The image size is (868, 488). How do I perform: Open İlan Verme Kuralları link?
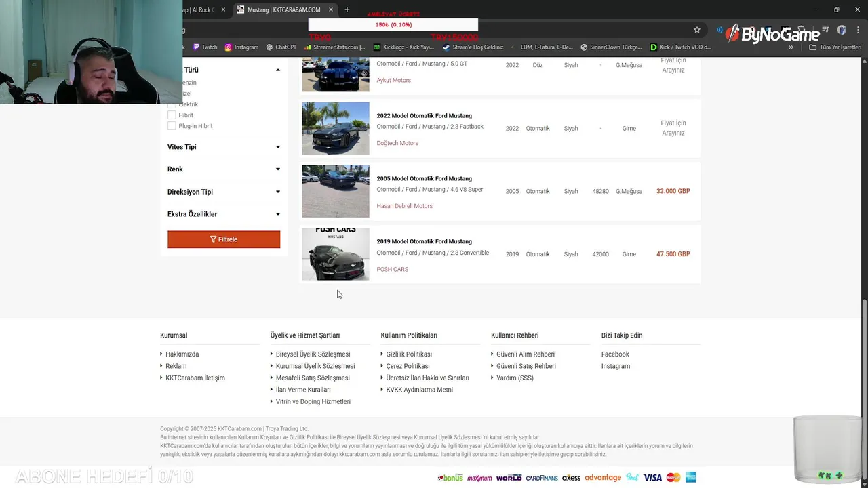[x=303, y=390]
